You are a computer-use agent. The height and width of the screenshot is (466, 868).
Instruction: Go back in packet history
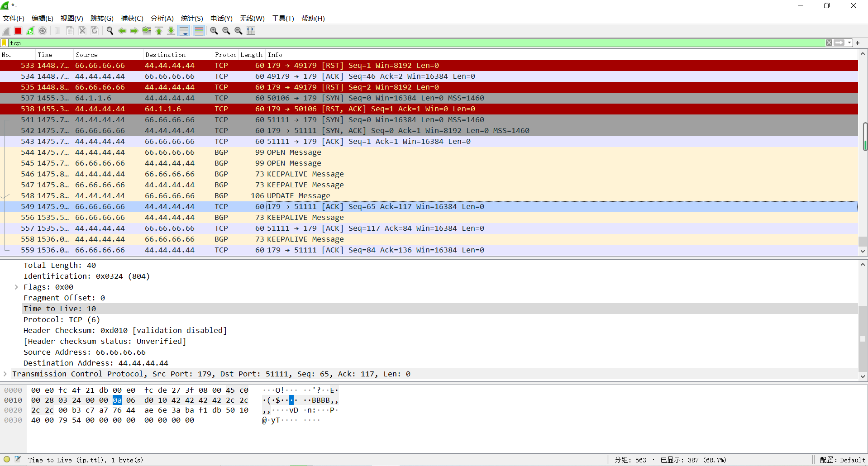click(x=122, y=31)
